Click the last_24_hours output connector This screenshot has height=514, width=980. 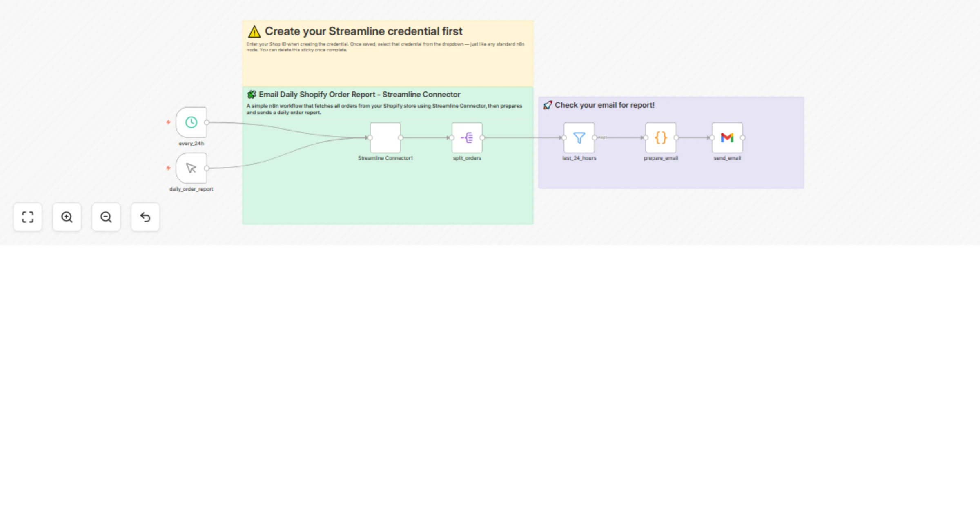[x=595, y=138]
